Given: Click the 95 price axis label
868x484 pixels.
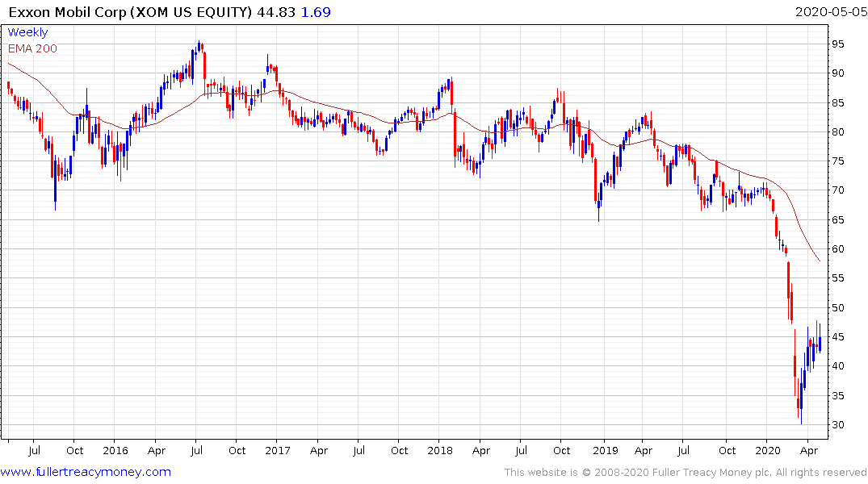Looking at the screenshot, I should (x=837, y=44).
